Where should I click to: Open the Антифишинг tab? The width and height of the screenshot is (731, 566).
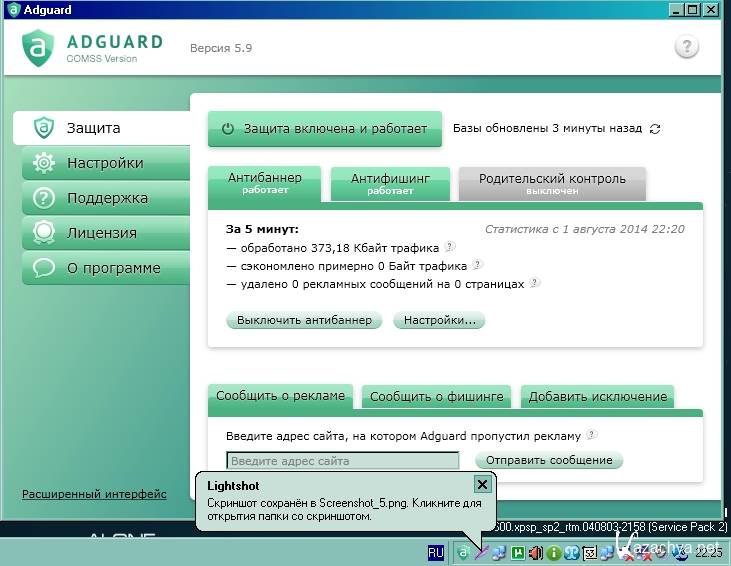click(390, 183)
